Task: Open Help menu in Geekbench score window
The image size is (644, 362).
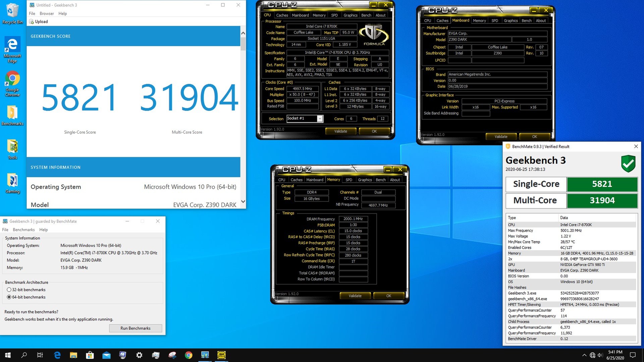Action: point(62,13)
